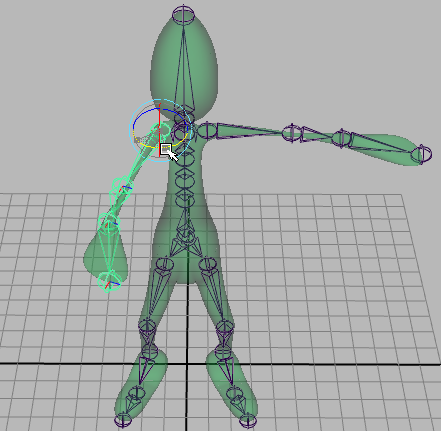
Task: Click the outer cyan view-rotation ring
Action: 130,130
